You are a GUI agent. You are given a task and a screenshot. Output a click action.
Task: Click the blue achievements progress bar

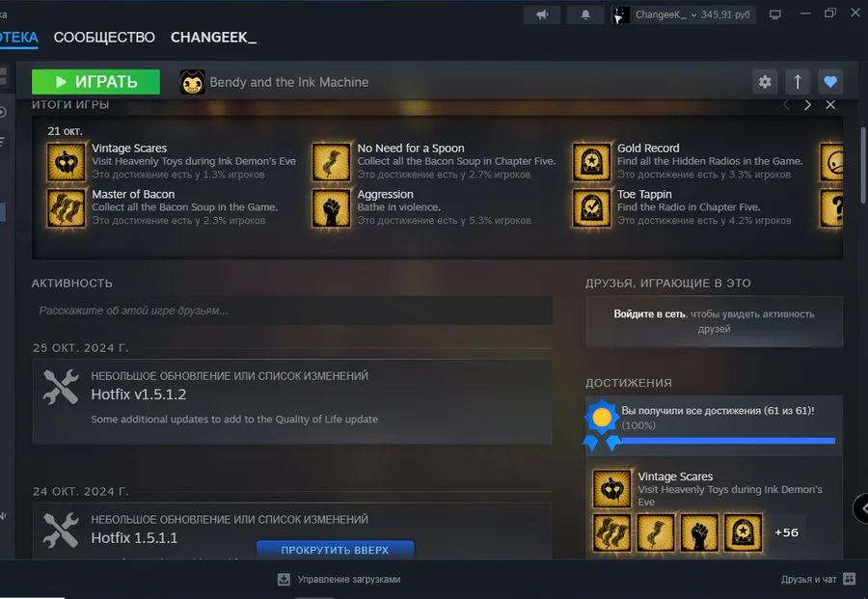coord(728,441)
